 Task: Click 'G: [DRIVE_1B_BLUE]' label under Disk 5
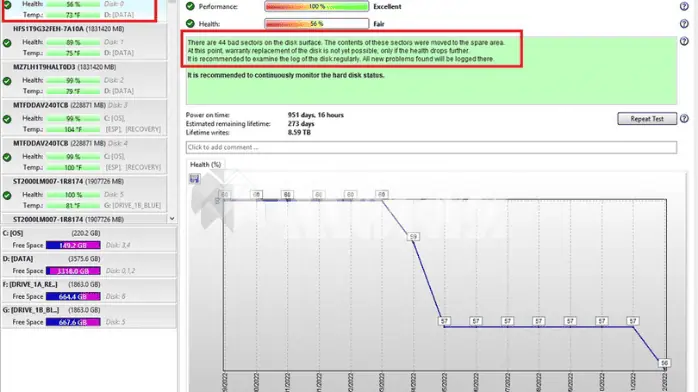coord(133,206)
